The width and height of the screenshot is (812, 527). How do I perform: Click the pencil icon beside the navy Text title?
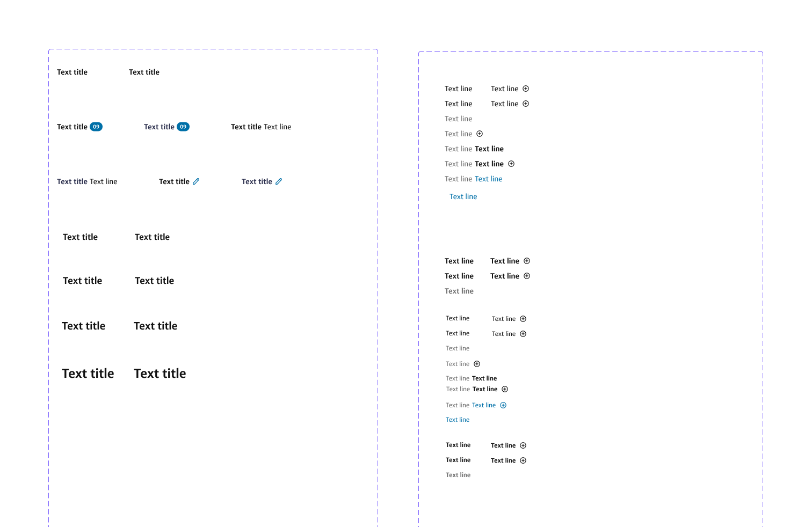279,181
